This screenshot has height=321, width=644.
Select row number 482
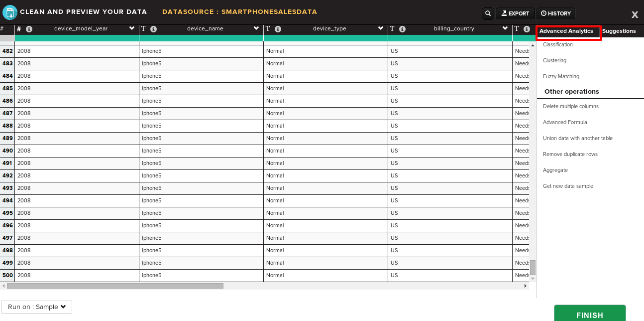pyautogui.click(x=7, y=51)
